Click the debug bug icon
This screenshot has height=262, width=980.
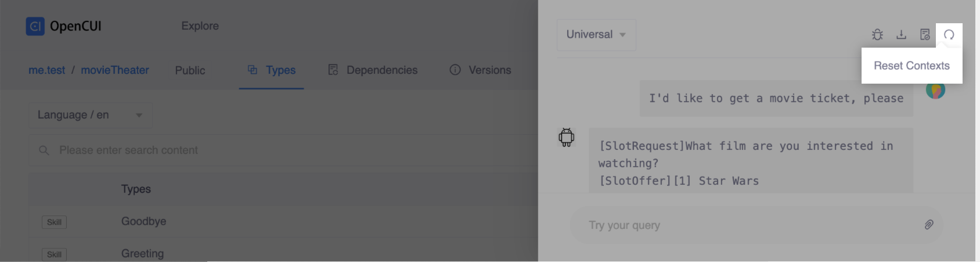coord(877,35)
